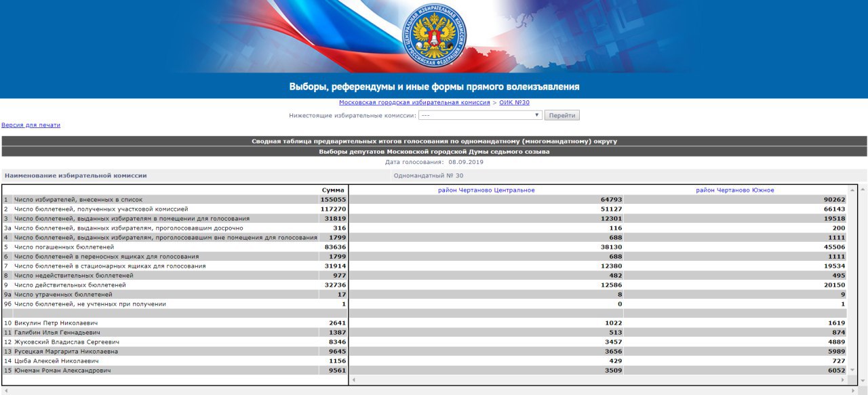Open район Чертаново Южное column link
Viewport: 868px width, 395px height.
point(735,190)
